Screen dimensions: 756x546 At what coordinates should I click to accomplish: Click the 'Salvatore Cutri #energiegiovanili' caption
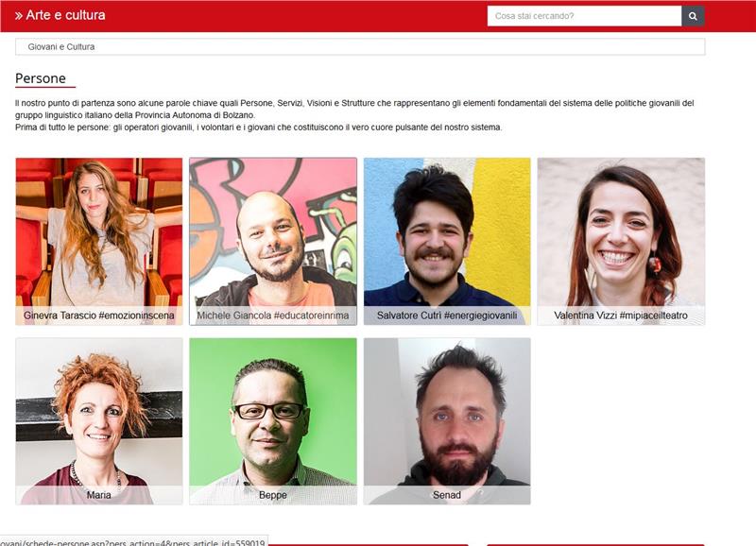447,316
